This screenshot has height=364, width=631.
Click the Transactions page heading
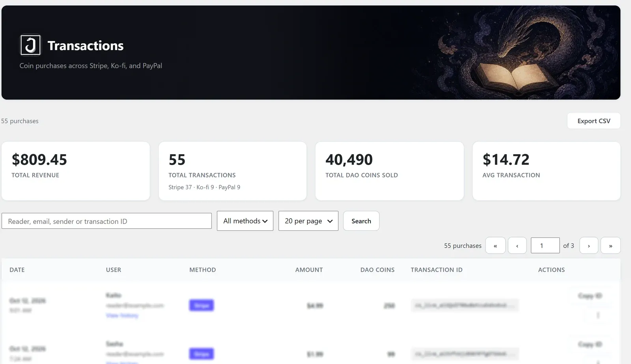[x=86, y=46]
